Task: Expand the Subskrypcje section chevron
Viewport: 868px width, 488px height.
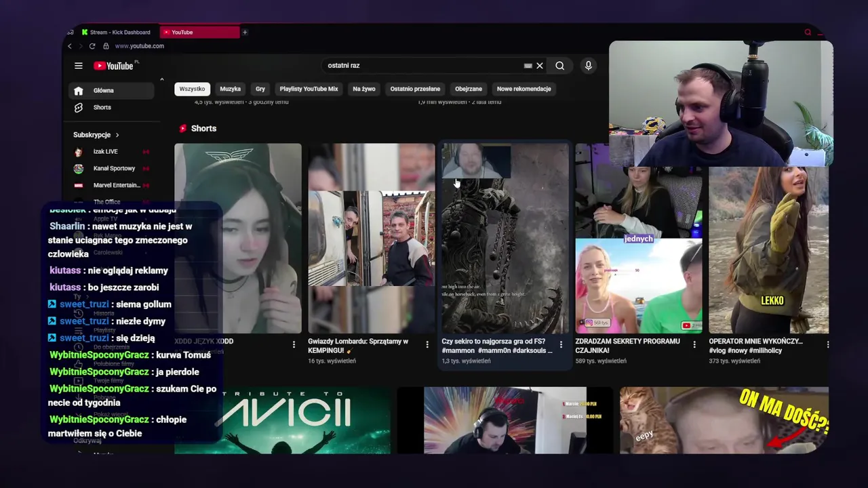Action: [117, 135]
